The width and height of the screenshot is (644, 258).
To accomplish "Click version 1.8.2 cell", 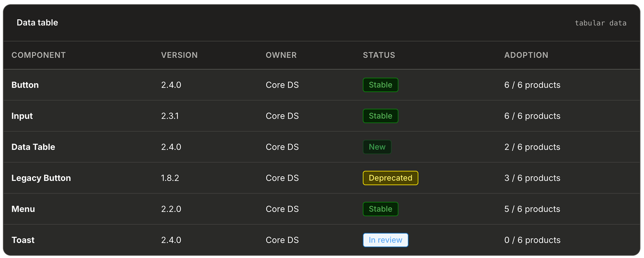I will [170, 178].
